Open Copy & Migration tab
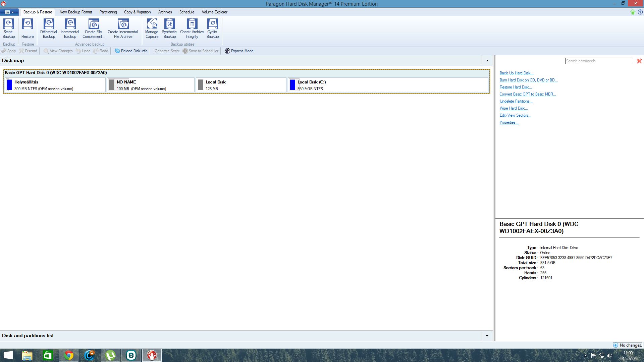The image size is (644, 362). point(137,12)
